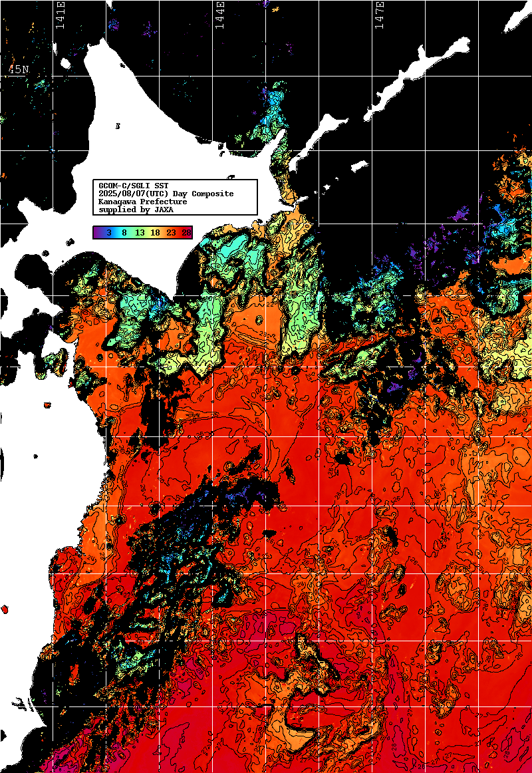Viewport: 532px width, 773px height.
Task: Select the GCOM-C/SGLI SST title text
Action: coord(134,186)
